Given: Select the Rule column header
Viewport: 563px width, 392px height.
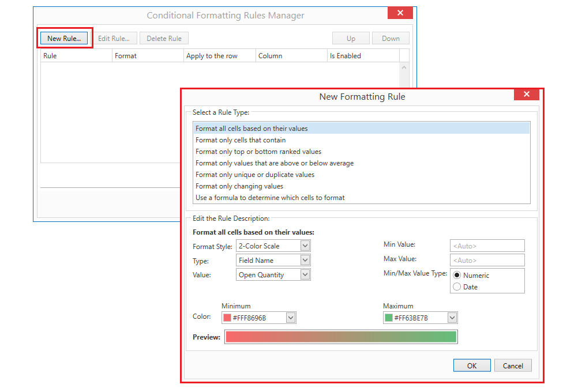Looking at the screenshot, I should (x=77, y=56).
